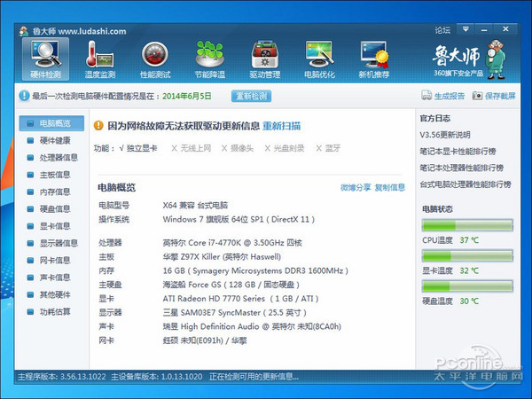Open 功耗估算 in the left sidebar
532x399 pixels.
[x=54, y=310]
